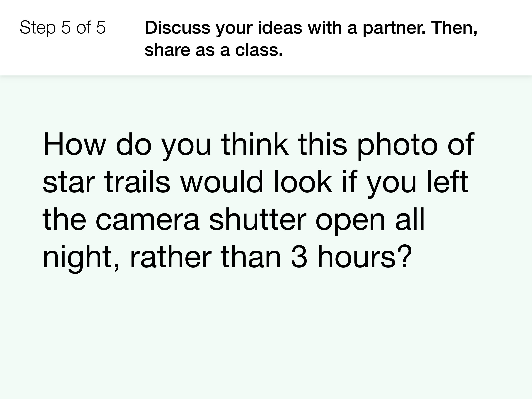The image size is (532, 399).
Task: Click the 'share as a class.' text line
Action: (x=214, y=50)
